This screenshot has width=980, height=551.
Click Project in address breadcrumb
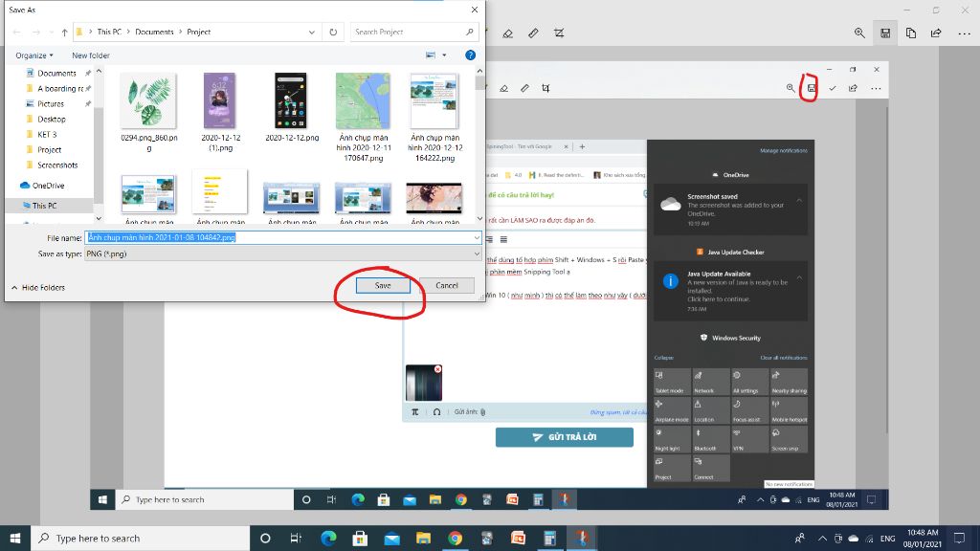click(x=199, y=32)
